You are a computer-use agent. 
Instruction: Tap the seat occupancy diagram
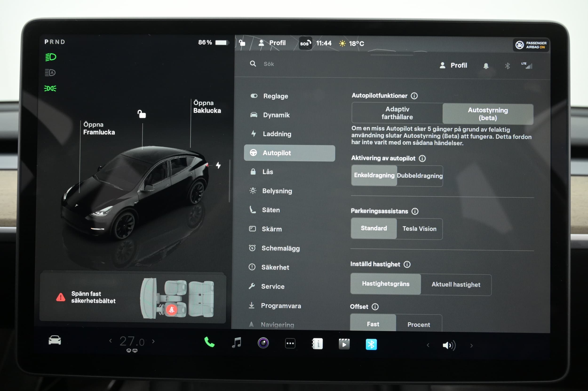point(177,298)
